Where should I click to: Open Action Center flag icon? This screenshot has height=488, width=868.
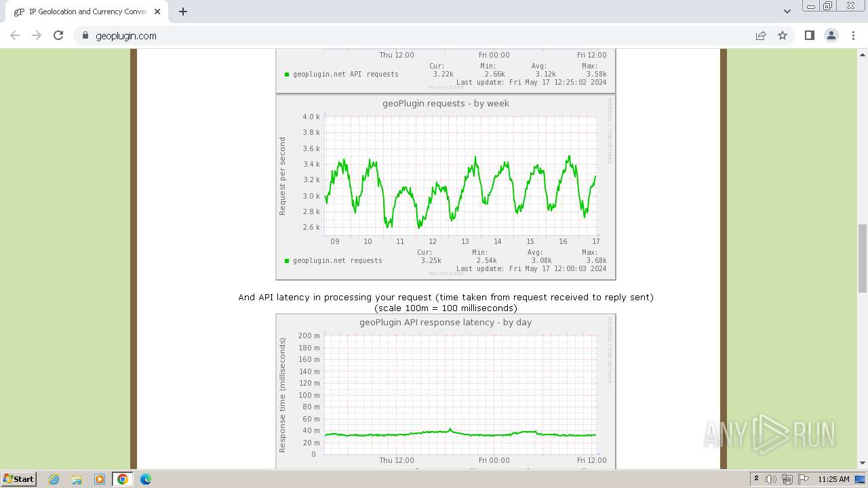point(804,479)
